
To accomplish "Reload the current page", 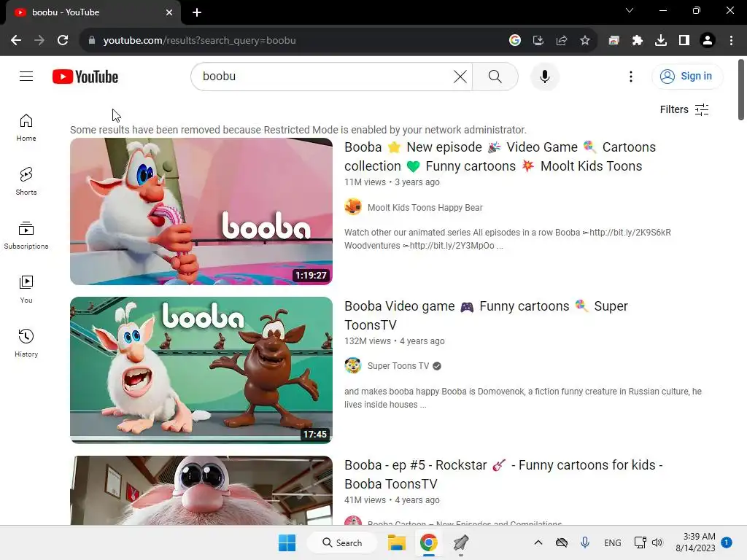I will [63, 41].
